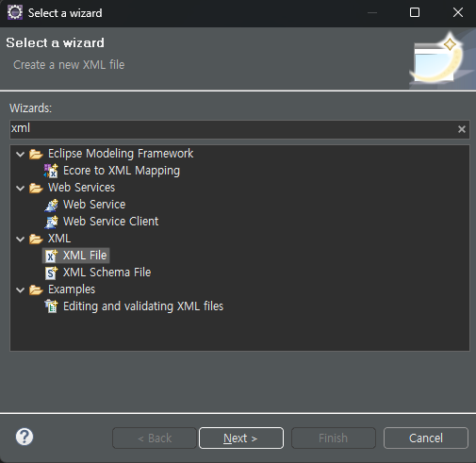Image resolution: width=476 pixels, height=463 pixels.
Task: Select the Ecore to XML Mapping label
Action: coord(122,171)
